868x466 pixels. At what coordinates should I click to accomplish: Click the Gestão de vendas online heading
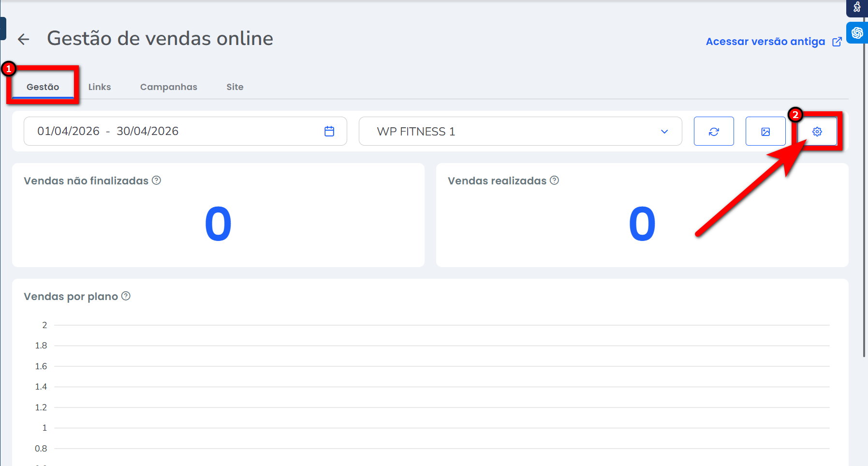click(160, 39)
